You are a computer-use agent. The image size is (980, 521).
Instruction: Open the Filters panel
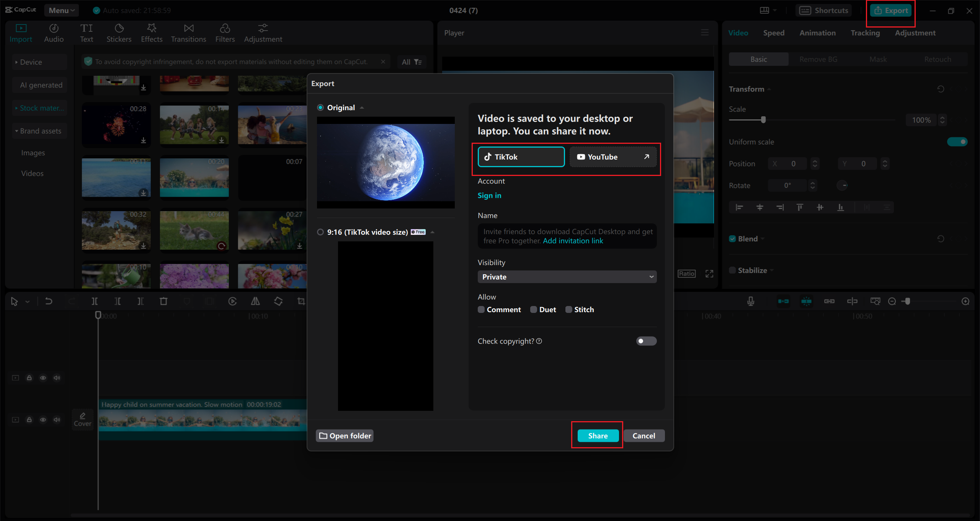tap(225, 33)
